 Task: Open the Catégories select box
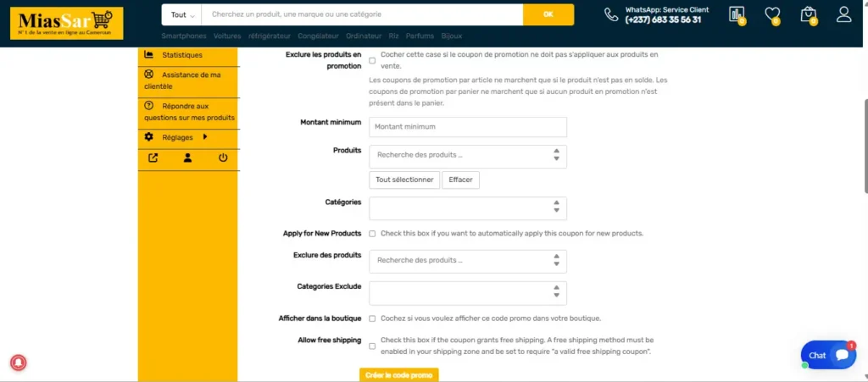[x=467, y=208]
